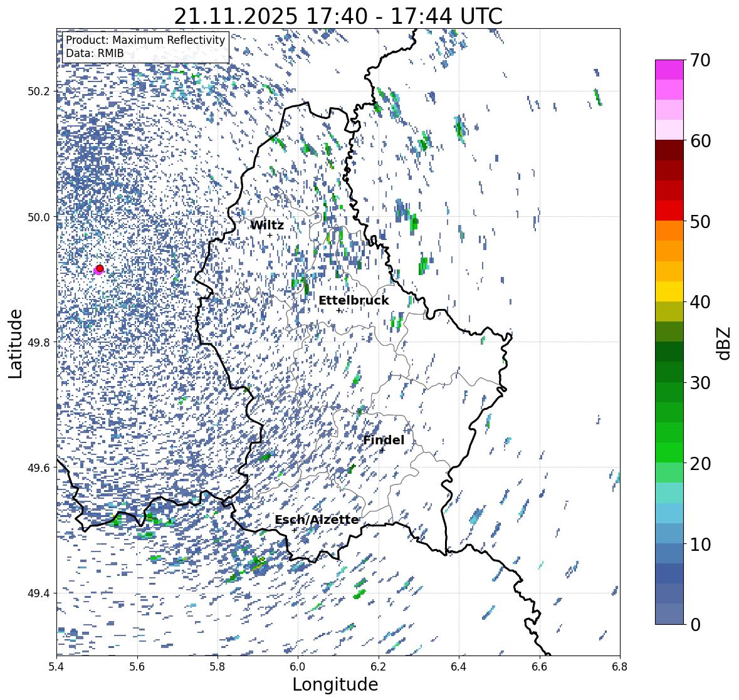Click latitude tick label 50.2
739x700 pixels.
pyautogui.click(x=38, y=91)
